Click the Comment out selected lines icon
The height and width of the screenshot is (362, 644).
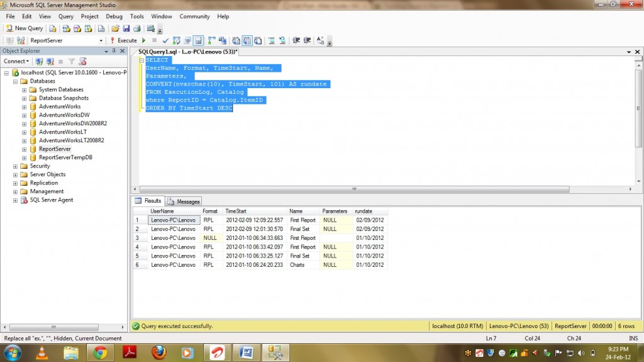coord(272,40)
